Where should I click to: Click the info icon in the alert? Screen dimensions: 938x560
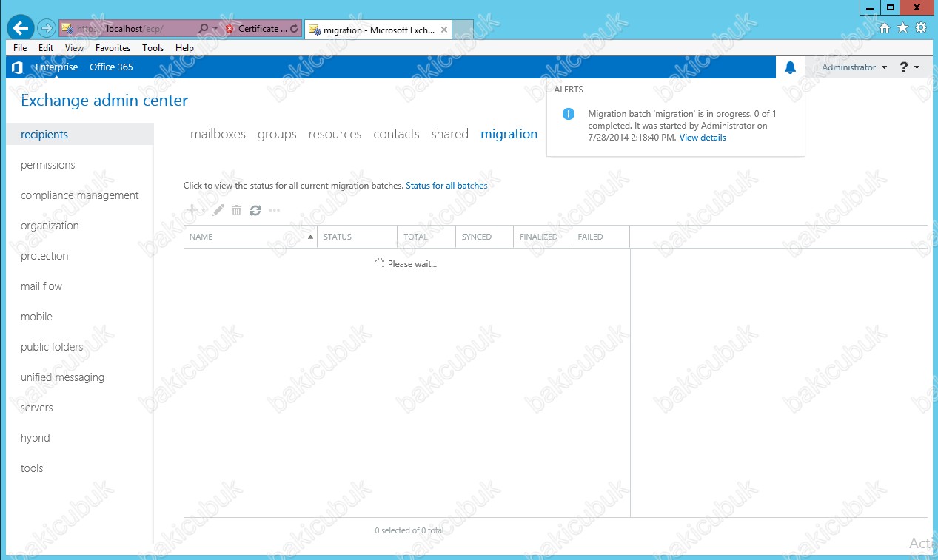click(569, 114)
